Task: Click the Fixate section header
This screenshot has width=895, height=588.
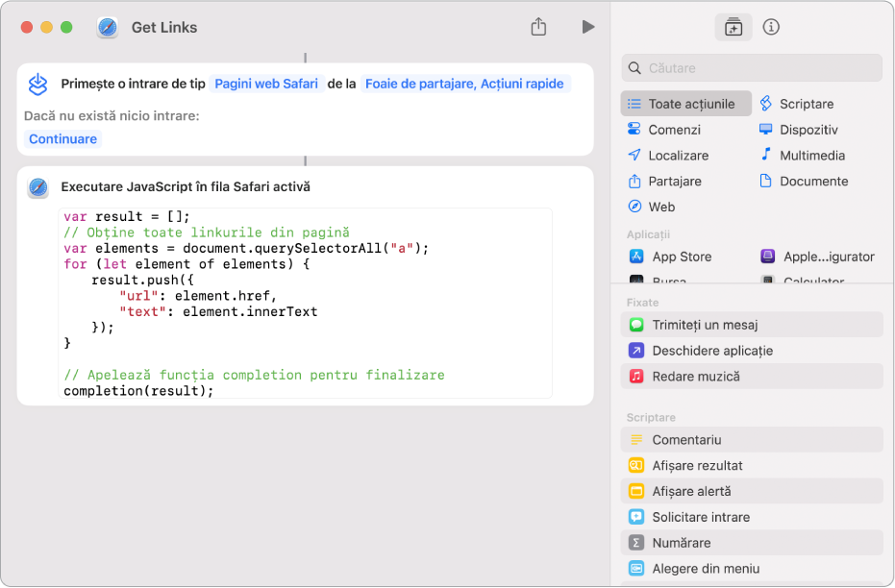Action: 642,303
